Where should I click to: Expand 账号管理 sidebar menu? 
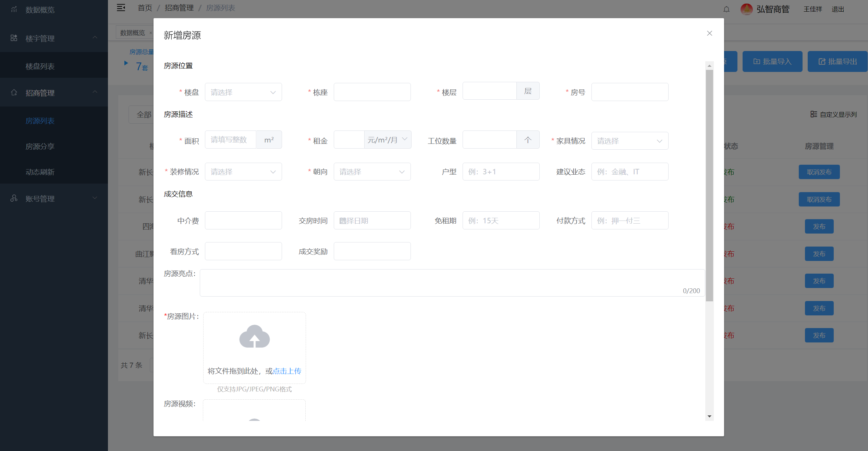tap(54, 199)
